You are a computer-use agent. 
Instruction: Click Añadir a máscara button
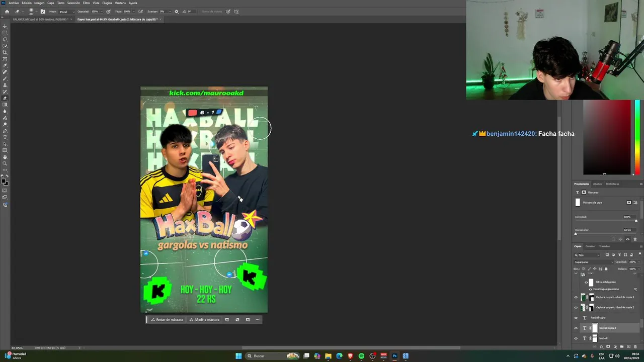[204, 320]
